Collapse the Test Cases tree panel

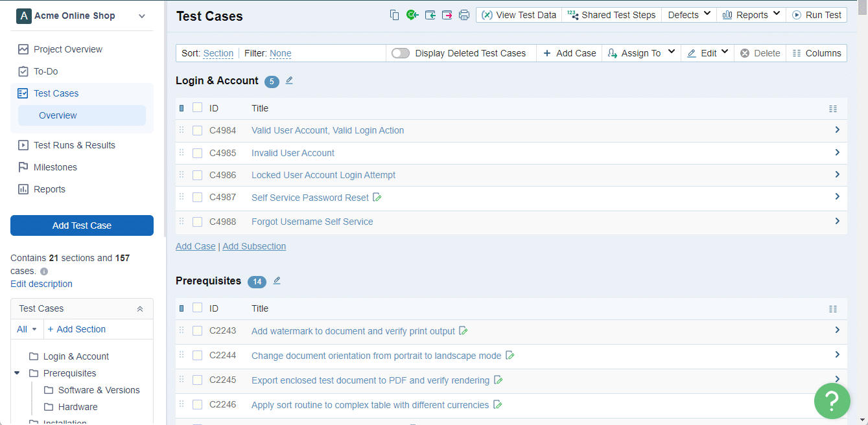140,309
